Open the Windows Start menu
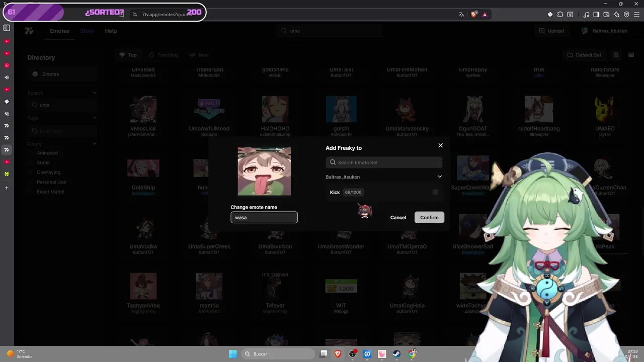 point(233,354)
